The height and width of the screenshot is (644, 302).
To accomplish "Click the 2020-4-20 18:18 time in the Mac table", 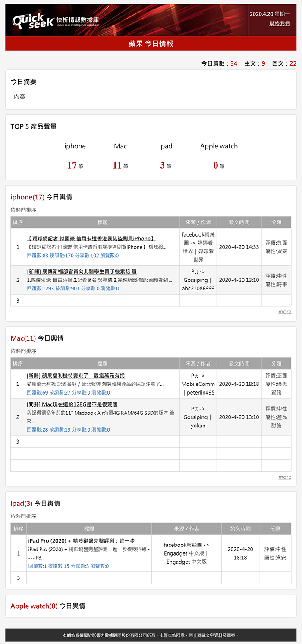I will click(239, 384).
